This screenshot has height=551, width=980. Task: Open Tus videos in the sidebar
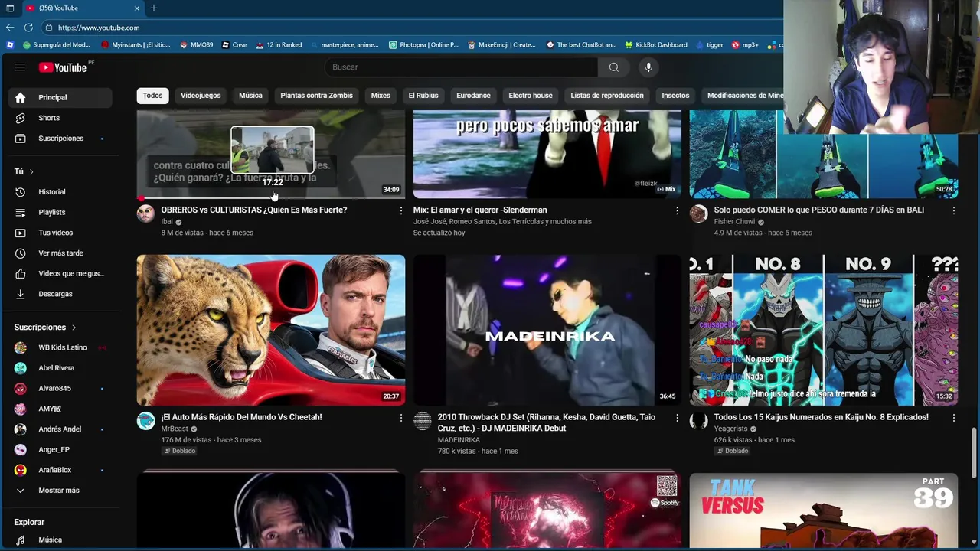tap(60, 233)
